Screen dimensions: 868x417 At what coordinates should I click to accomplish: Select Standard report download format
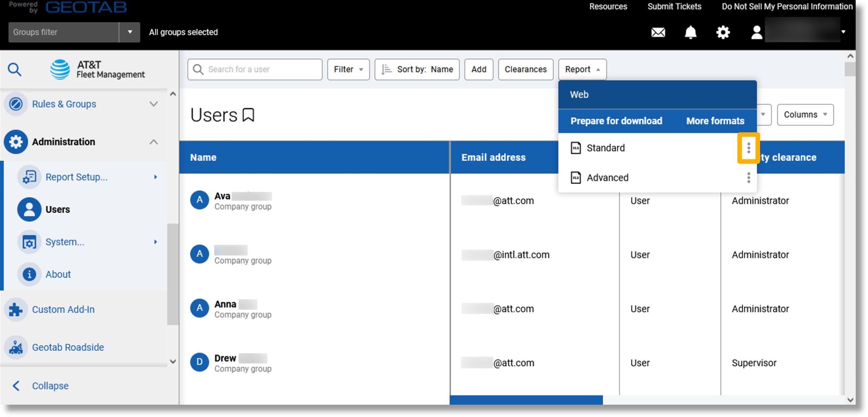[606, 148]
